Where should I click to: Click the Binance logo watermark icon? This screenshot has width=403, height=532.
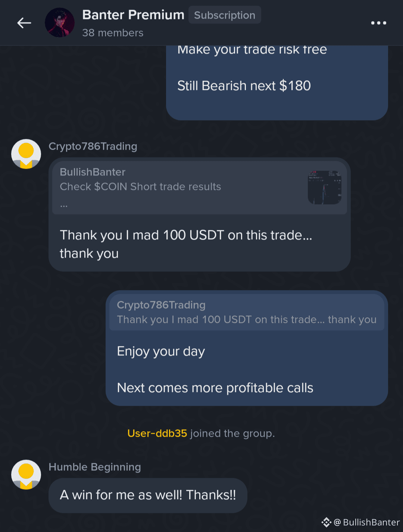click(x=327, y=522)
